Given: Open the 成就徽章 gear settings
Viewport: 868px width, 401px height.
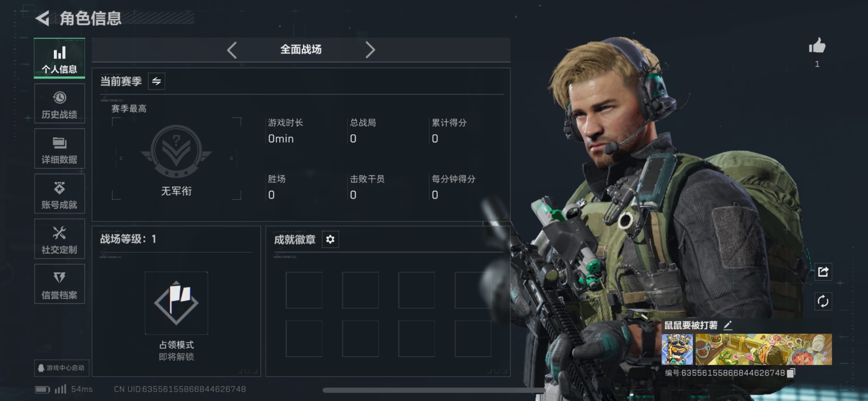Looking at the screenshot, I should [330, 239].
